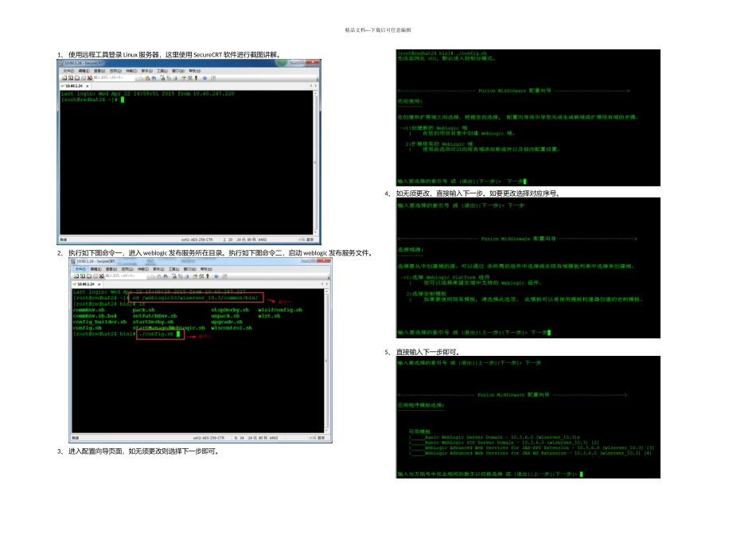Select 10.60.1.24 session tab in step 1 window

[74, 86]
